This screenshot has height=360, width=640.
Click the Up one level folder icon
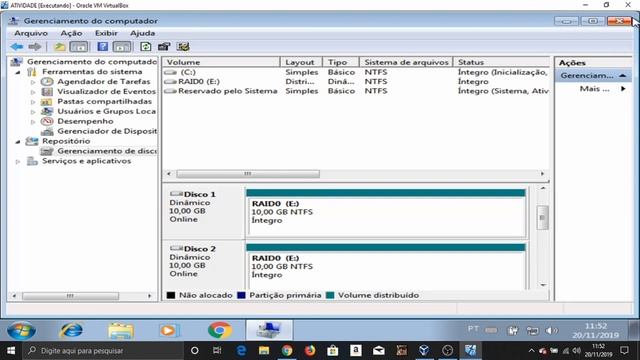(x=60, y=47)
